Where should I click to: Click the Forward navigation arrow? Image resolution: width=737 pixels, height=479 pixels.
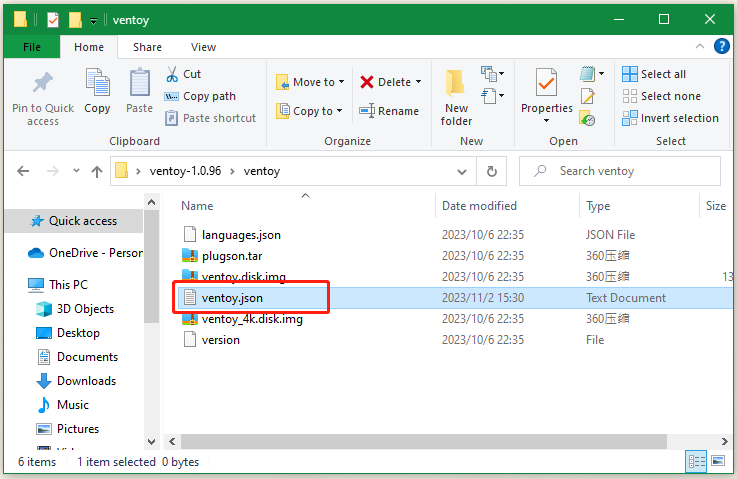click(x=53, y=171)
